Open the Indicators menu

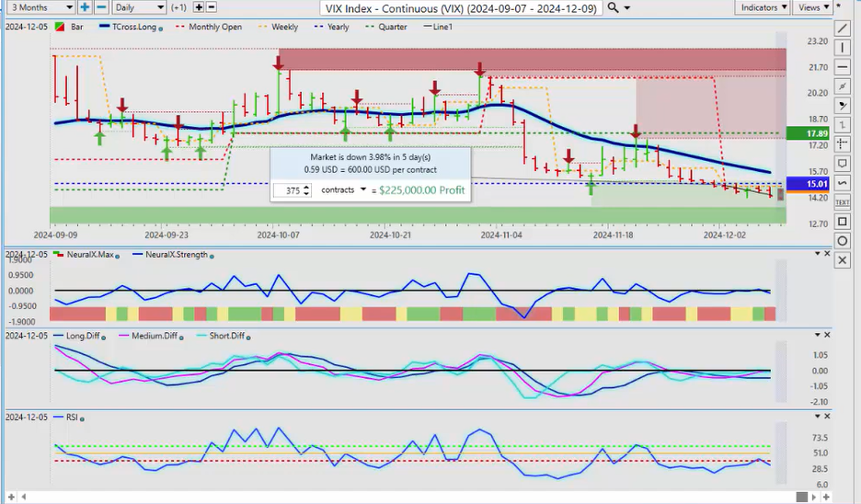point(763,7)
